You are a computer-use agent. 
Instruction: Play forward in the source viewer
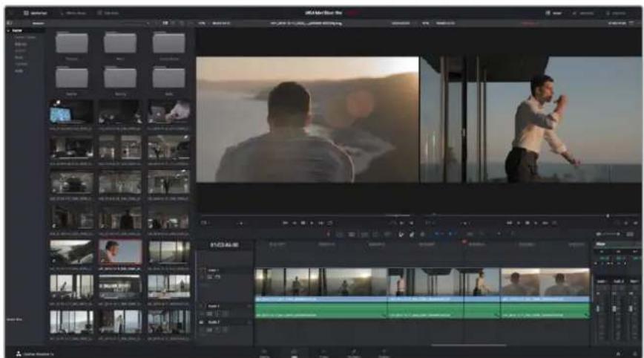tap(312, 223)
